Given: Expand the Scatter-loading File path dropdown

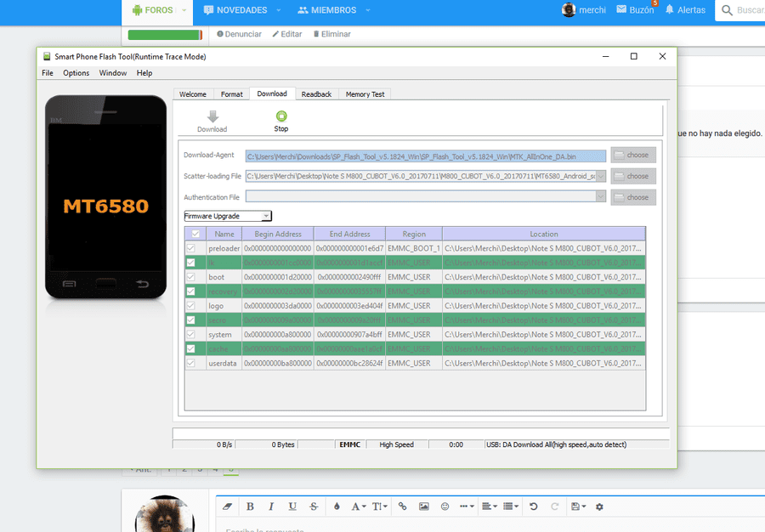Looking at the screenshot, I should coord(601,177).
